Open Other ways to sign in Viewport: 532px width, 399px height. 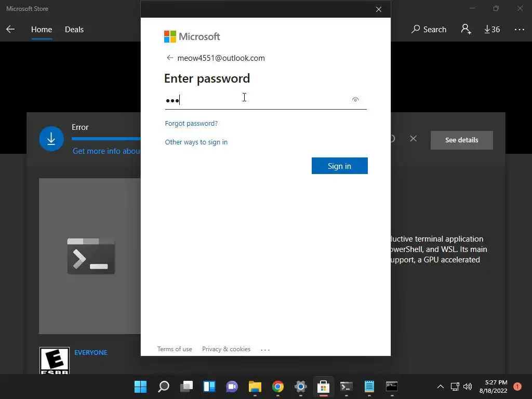[196, 142]
